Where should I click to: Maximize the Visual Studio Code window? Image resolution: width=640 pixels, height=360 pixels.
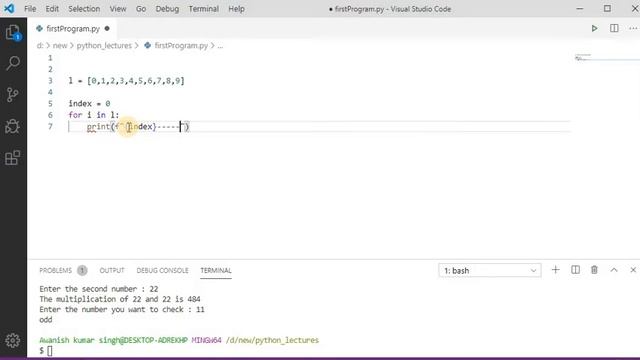click(x=607, y=9)
